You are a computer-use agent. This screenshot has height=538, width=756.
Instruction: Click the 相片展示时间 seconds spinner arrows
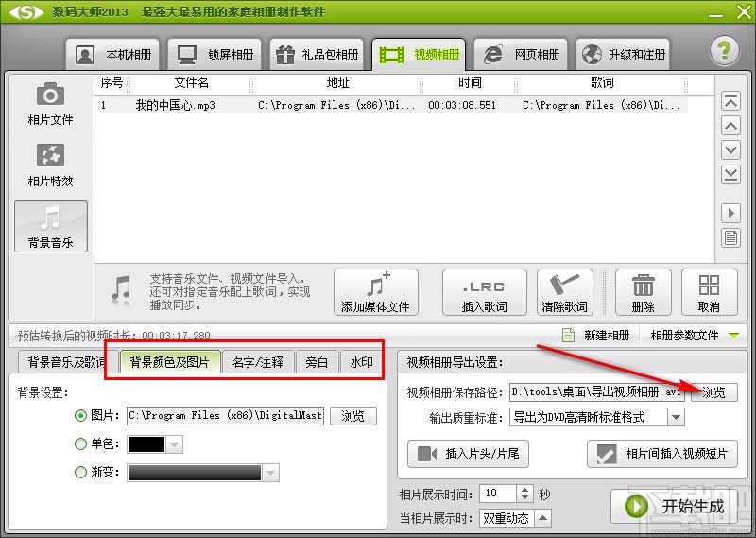coord(524,494)
